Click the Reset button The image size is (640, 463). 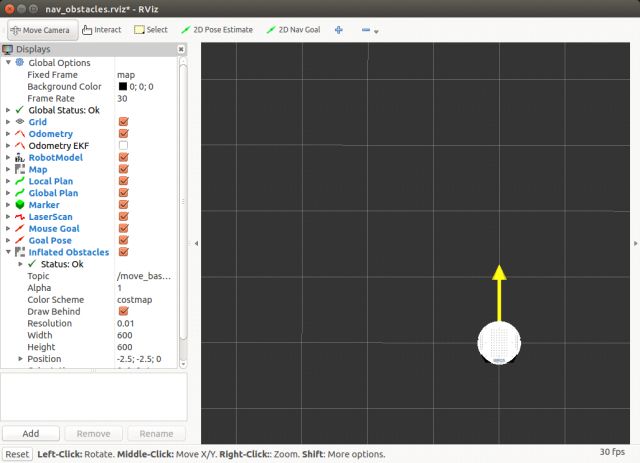(x=17, y=454)
